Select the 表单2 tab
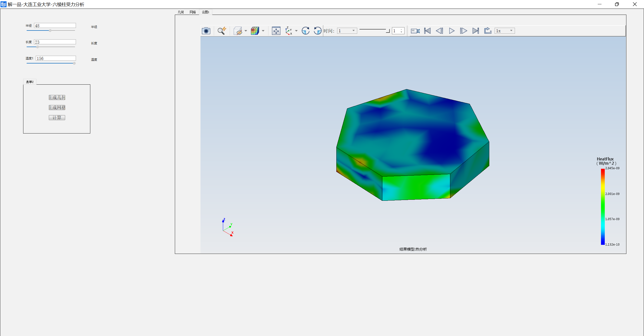644x336 pixels. pyautogui.click(x=30, y=82)
